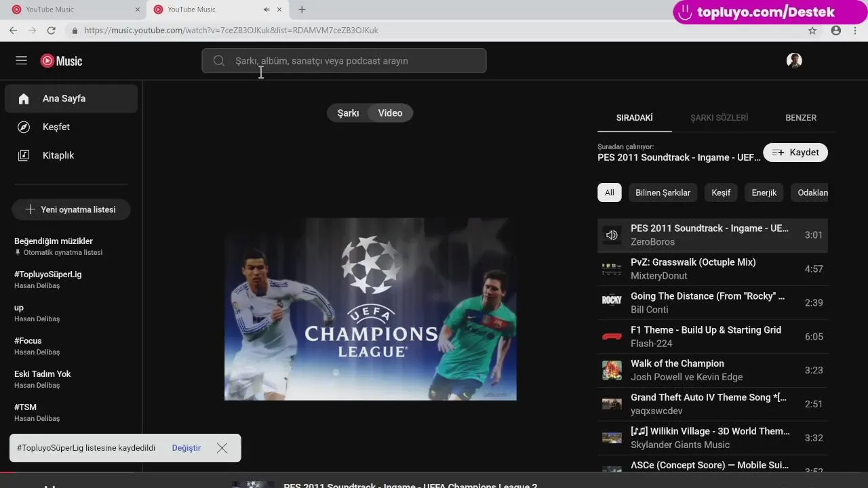The height and width of the screenshot is (488, 868).
Task: Click Walk of the Champion thumbnail
Action: click(x=612, y=371)
